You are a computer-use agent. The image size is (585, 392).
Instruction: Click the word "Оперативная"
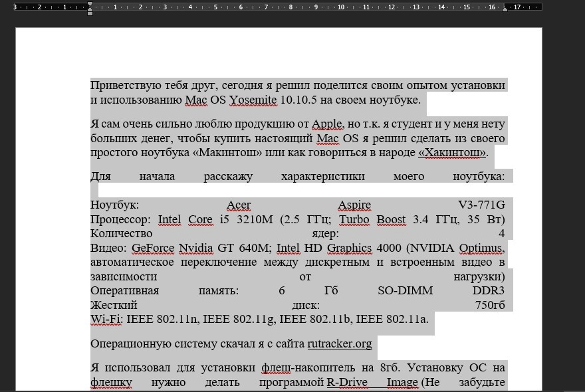click(124, 290)
